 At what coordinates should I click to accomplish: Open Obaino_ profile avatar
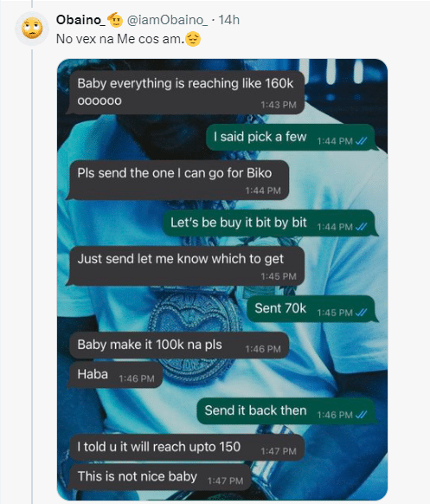32,29
